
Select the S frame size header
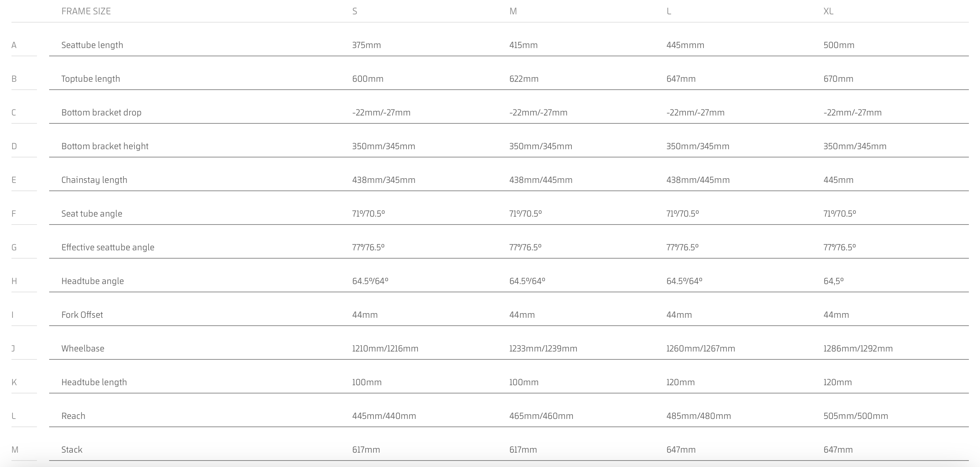354,11
